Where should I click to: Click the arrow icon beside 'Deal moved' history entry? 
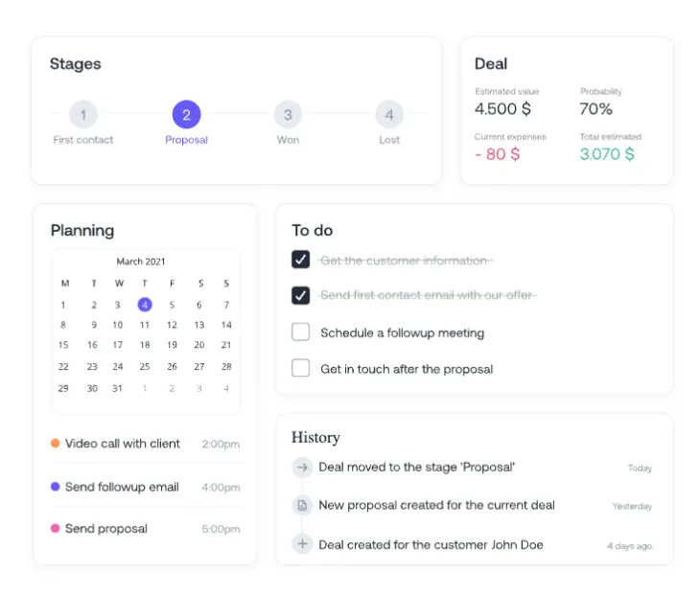click(x=302, y=467)
